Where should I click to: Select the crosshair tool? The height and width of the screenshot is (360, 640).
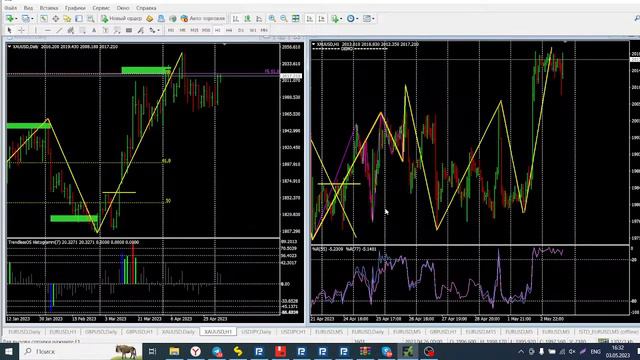click(21, 30)
